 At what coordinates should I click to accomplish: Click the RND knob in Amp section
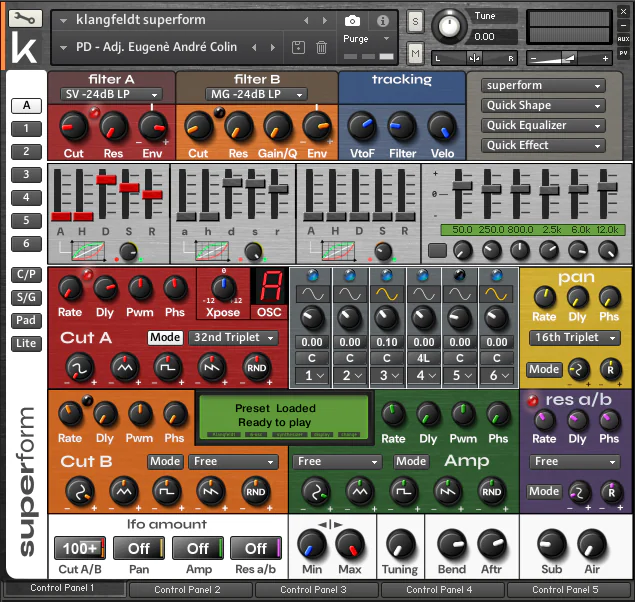point(491,491)
